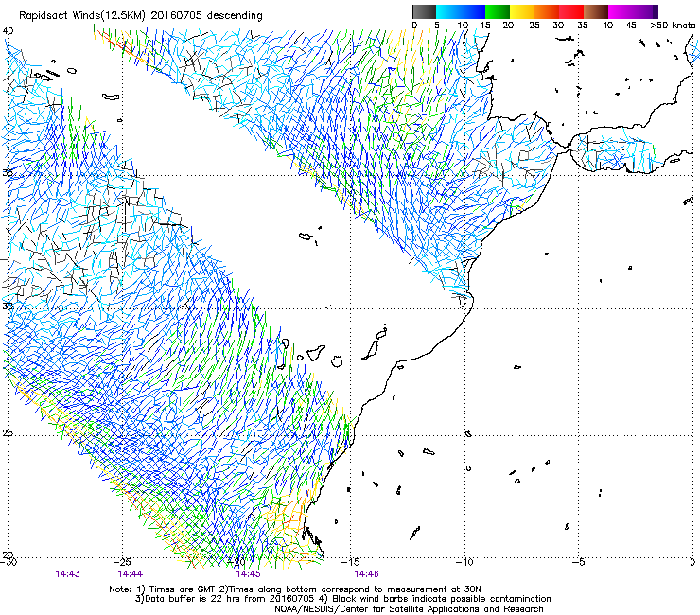Click the green 15–20 knots legend segment
Viewport: 700px width, 615px height.
pos(498,11)
